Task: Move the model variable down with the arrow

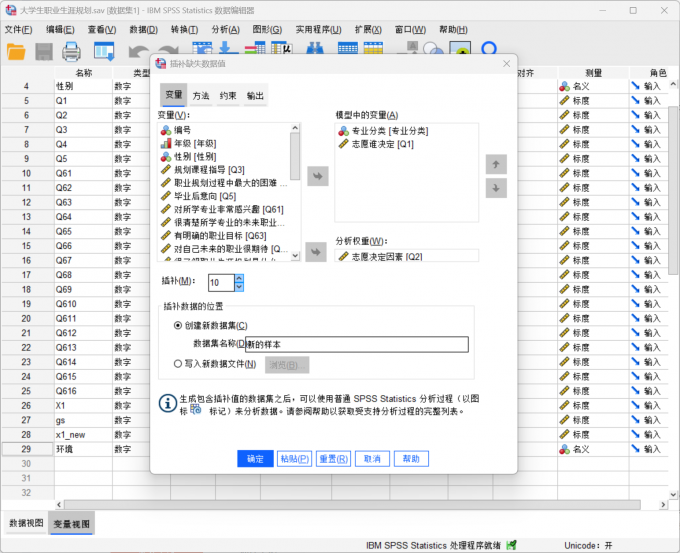Action: tap(496, 188)
